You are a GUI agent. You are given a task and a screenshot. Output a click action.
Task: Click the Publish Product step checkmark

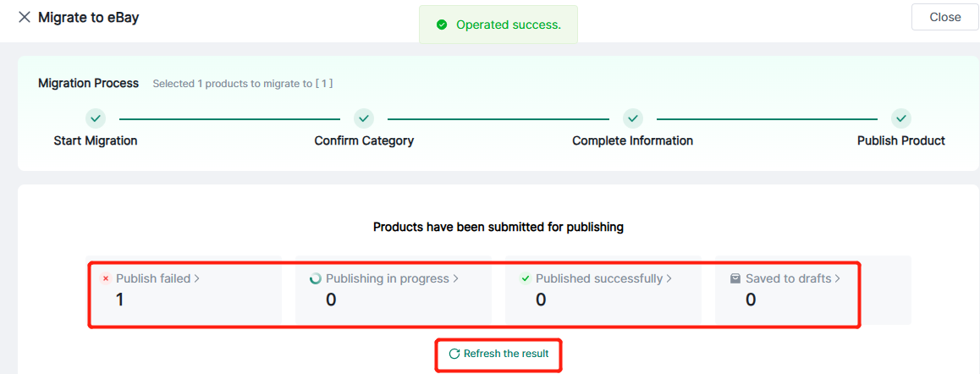click(x=901, y=118)
